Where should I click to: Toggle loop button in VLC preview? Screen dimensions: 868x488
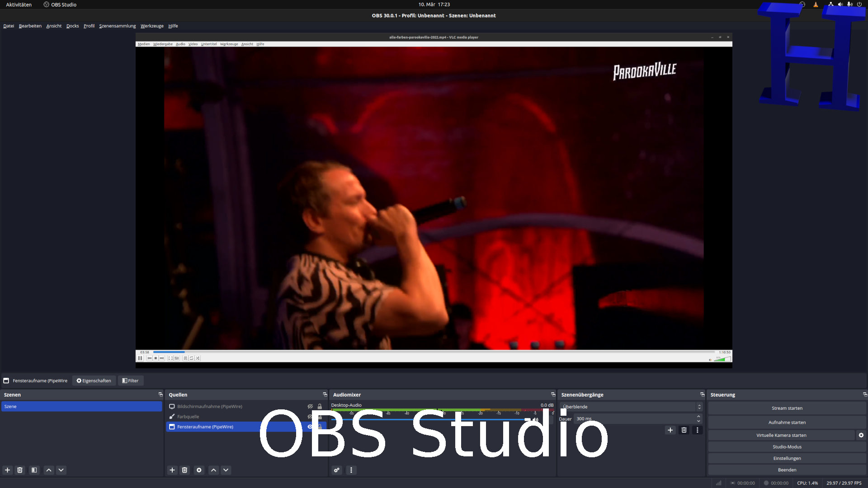tap(192, 358)
